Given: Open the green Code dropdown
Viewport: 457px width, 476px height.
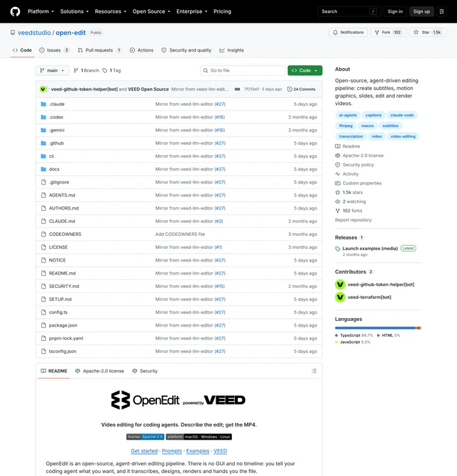Looking at the screenshot, I should [305, 71].
